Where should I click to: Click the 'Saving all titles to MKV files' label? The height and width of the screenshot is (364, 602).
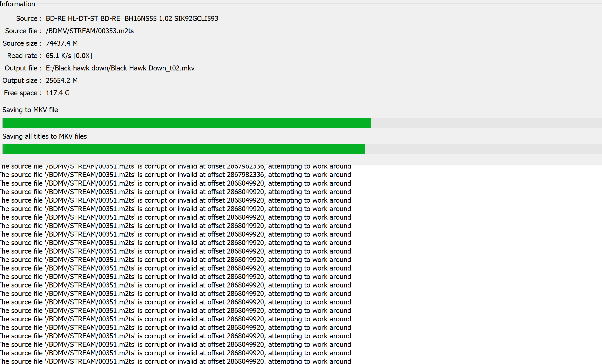45,136
